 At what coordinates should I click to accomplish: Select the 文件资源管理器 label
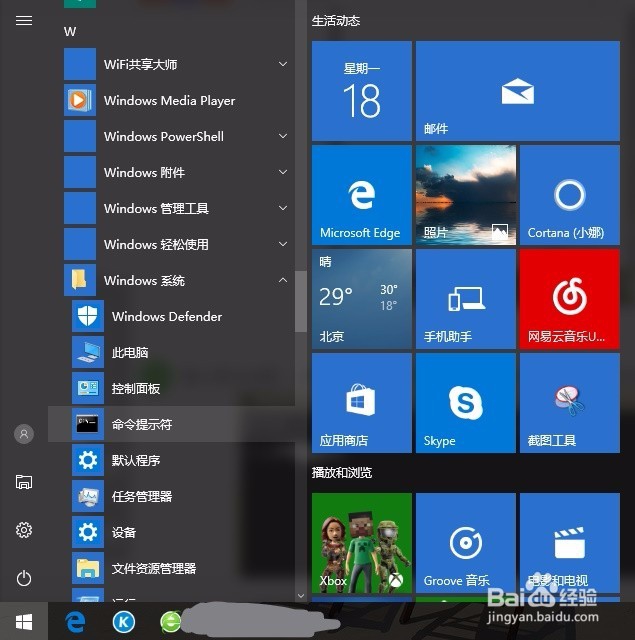(x=154, y=568)
